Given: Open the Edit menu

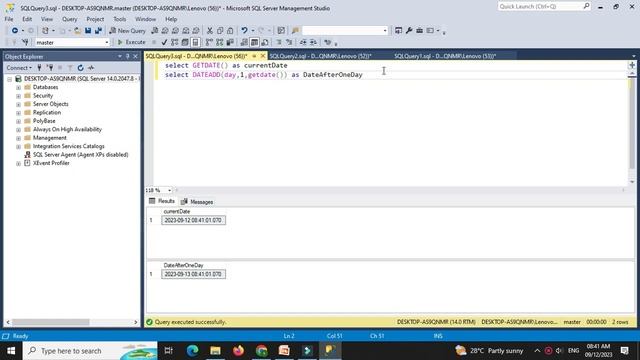Looking at the screenshot, I should (27, 19).
